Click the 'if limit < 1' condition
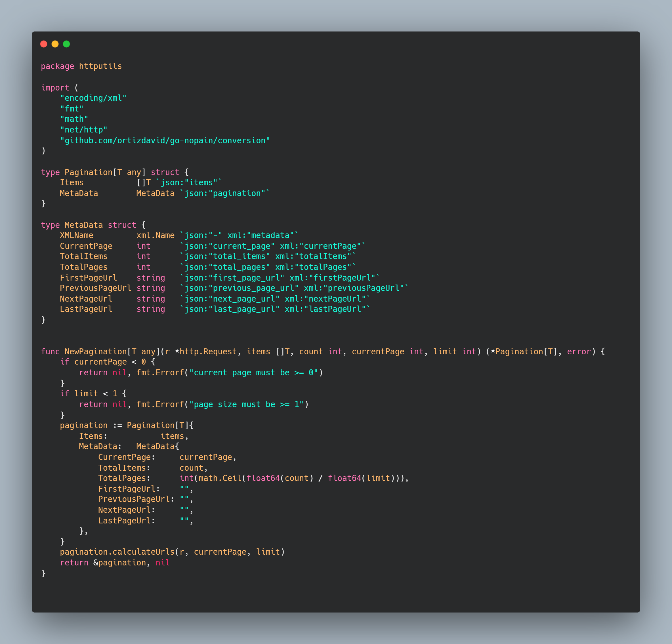The image size is (672, 644). click(x=89, y=394)
